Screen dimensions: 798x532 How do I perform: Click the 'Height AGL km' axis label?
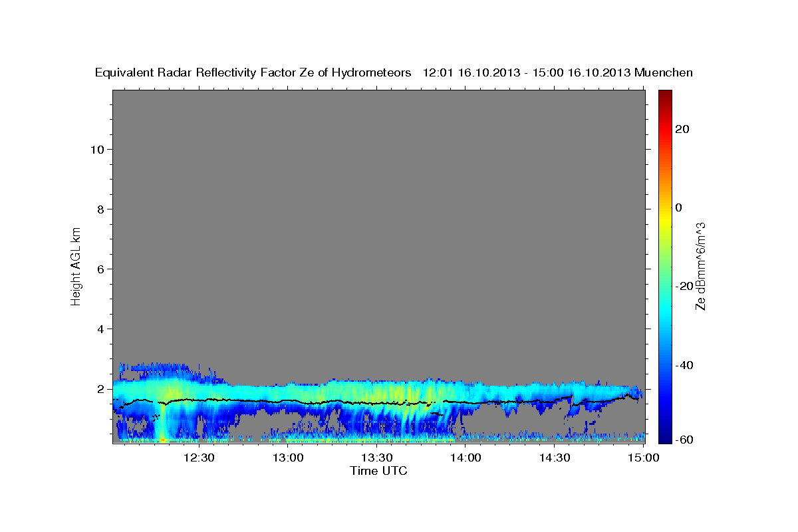(x=76, y=265)
